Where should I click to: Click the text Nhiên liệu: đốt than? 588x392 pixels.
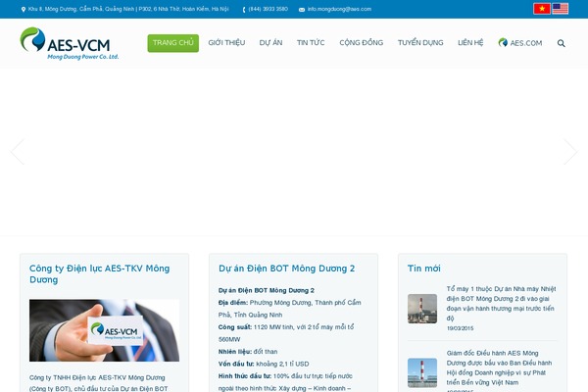click(x=248, y=352)
